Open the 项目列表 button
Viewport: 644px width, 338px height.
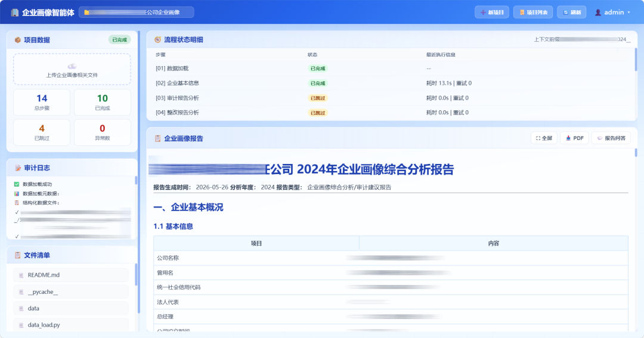click(x=533, y=13)
